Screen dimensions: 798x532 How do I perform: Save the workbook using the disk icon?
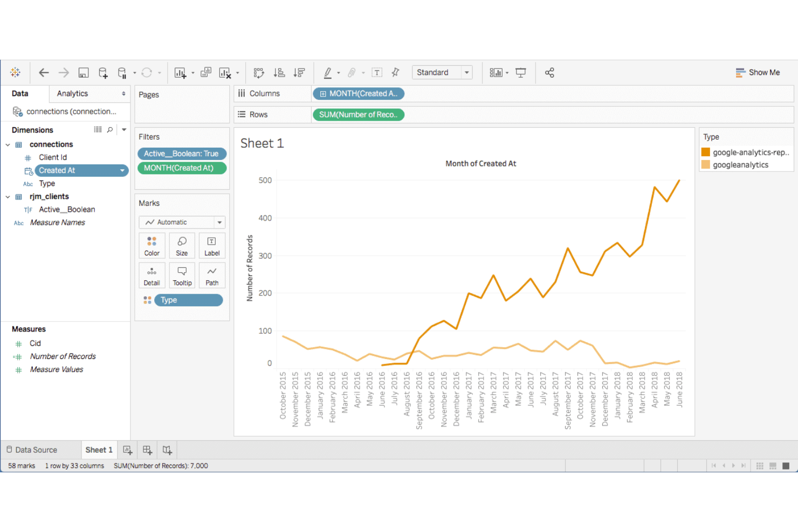[84, 73]
